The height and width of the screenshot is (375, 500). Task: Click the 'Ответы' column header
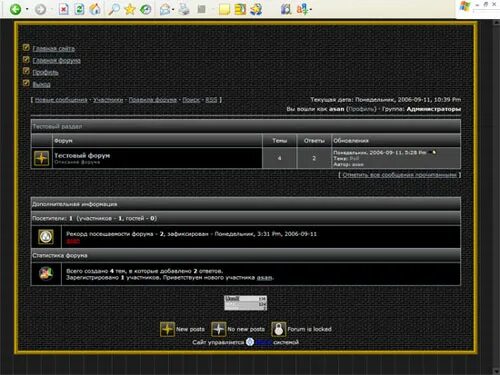[314, 141]
